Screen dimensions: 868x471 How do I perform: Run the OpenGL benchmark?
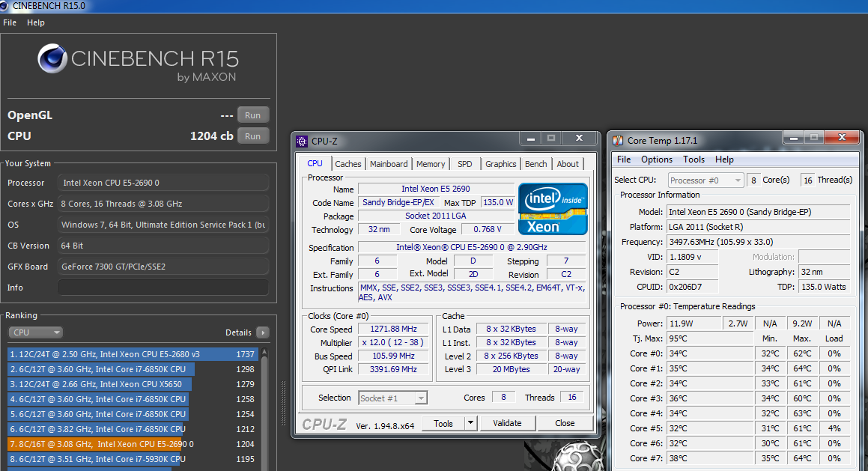(x=252, y=115)
